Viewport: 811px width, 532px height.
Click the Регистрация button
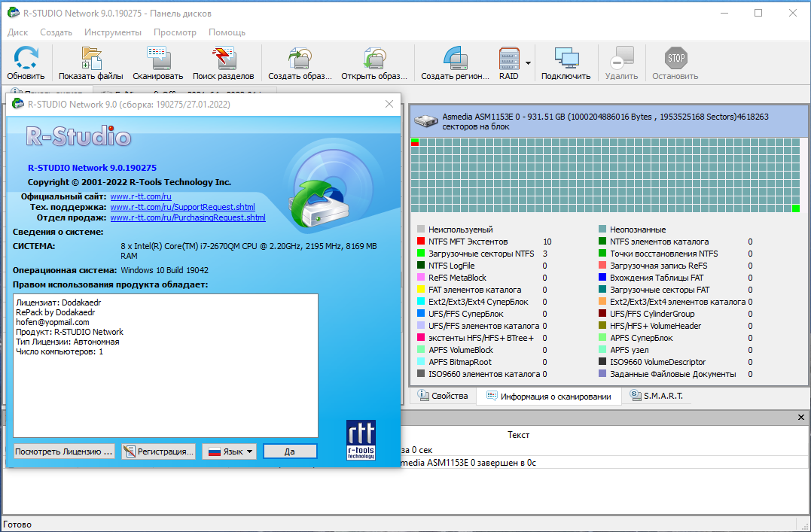159,451
